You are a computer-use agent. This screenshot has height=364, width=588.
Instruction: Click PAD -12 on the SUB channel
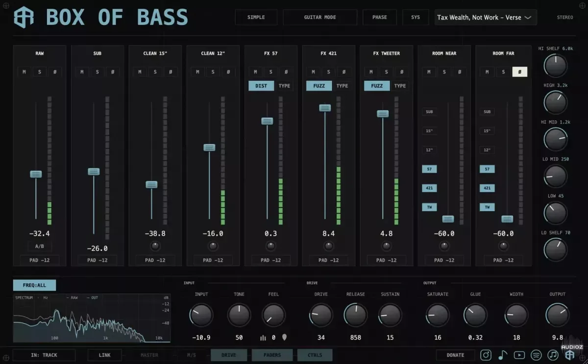[98, 260]
